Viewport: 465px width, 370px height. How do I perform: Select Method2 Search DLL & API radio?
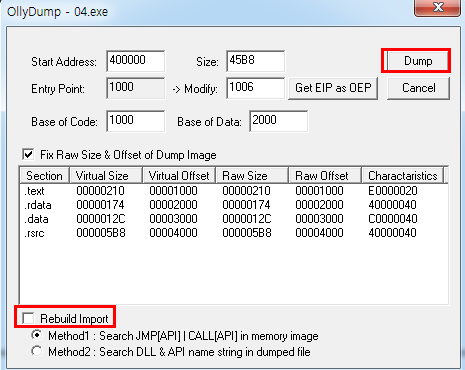click(x=37, y=351)
